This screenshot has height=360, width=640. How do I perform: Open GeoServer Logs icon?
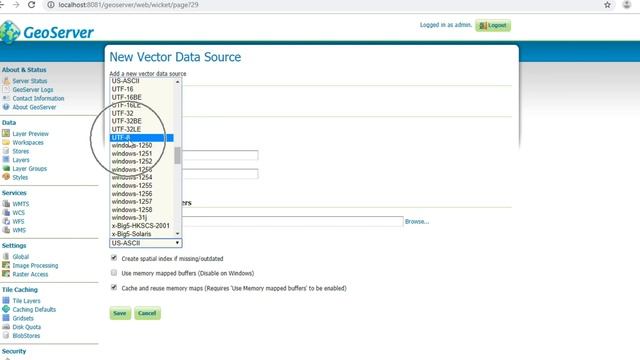click(x=6, y=89)
